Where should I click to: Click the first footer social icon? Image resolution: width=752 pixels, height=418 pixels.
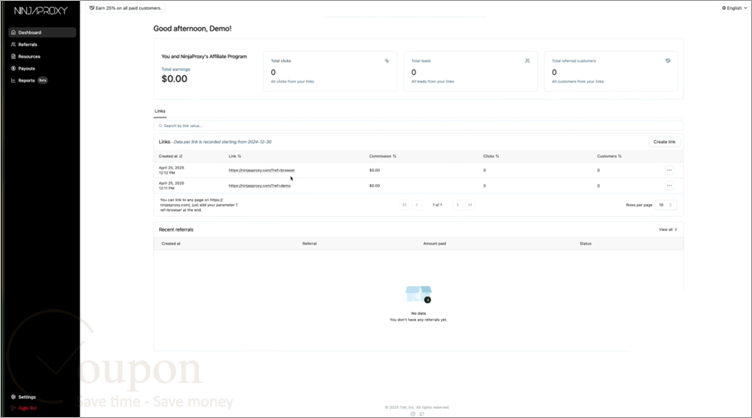click(413, 414)
